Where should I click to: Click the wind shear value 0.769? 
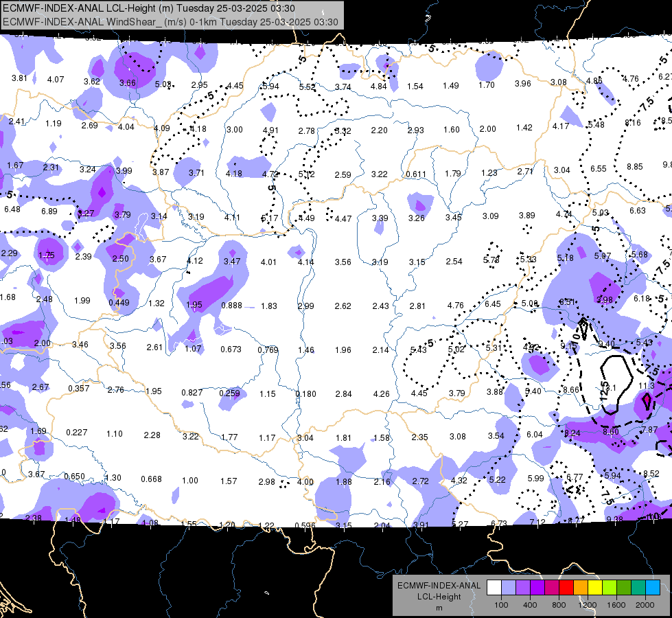point(268,350)
